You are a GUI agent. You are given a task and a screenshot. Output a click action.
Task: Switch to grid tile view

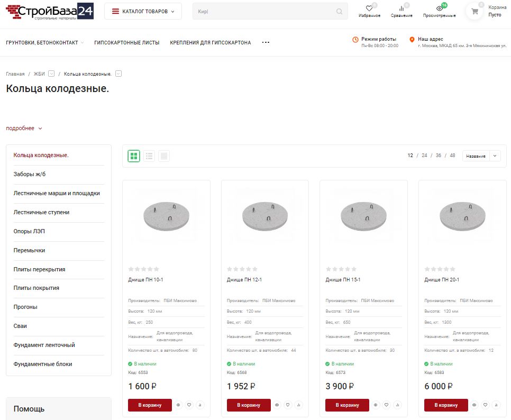tap(134, 156)
